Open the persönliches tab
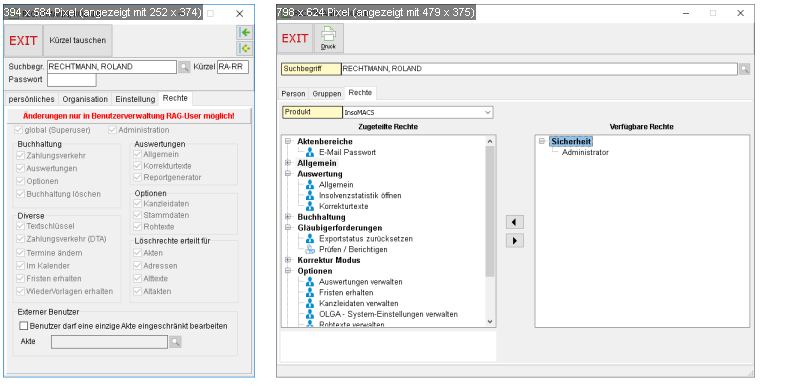791x391 pixels. 31,99
